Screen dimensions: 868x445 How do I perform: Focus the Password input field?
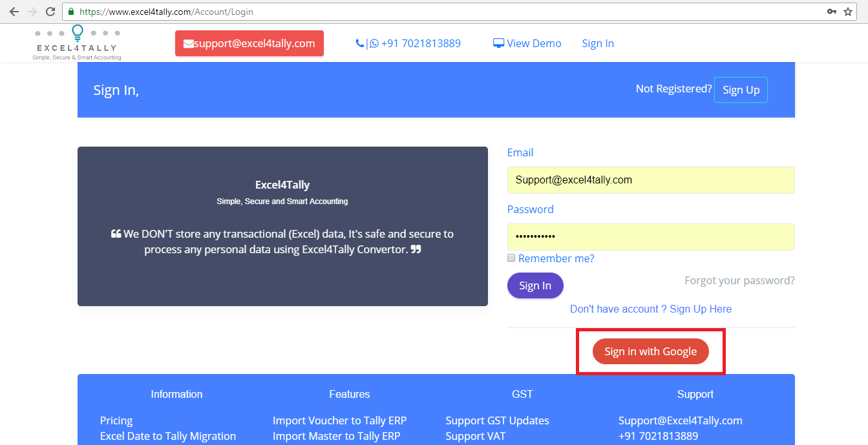tap(651, 237)
